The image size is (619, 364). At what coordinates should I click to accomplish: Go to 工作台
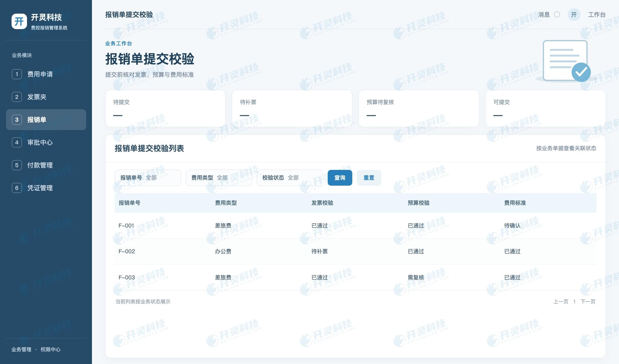597,15
